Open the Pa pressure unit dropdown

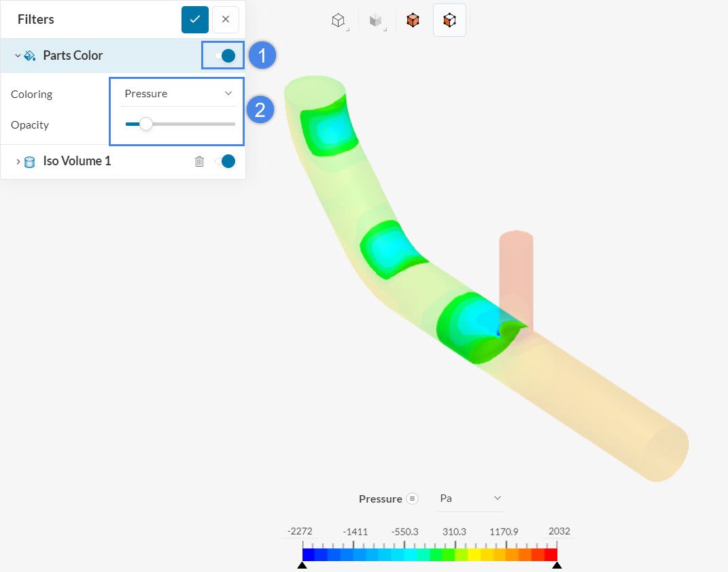tap(470, 499)
